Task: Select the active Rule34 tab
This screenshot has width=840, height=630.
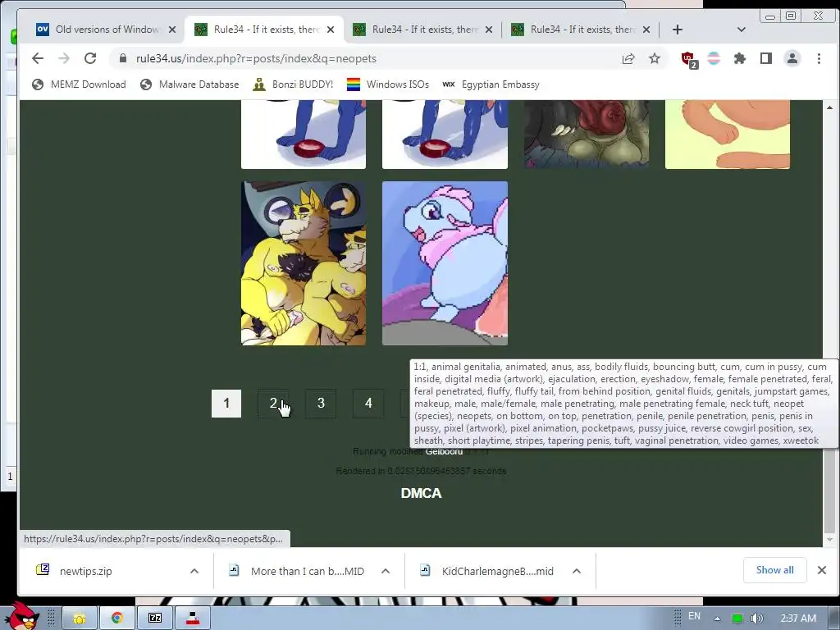Action: 264,30
